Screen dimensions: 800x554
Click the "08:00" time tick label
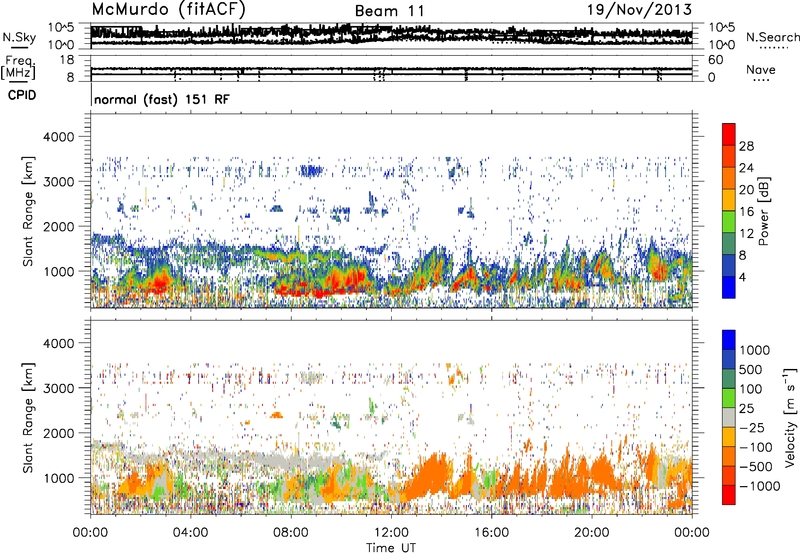291,533
